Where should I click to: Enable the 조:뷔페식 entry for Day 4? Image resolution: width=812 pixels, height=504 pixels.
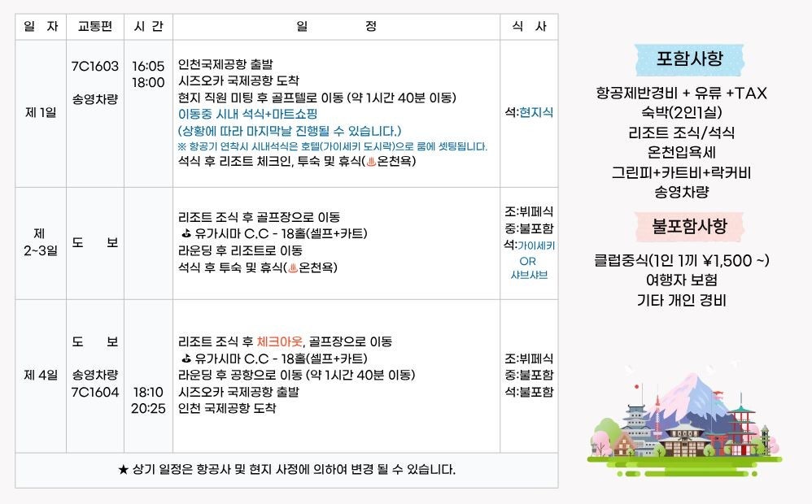click(530, 358)
